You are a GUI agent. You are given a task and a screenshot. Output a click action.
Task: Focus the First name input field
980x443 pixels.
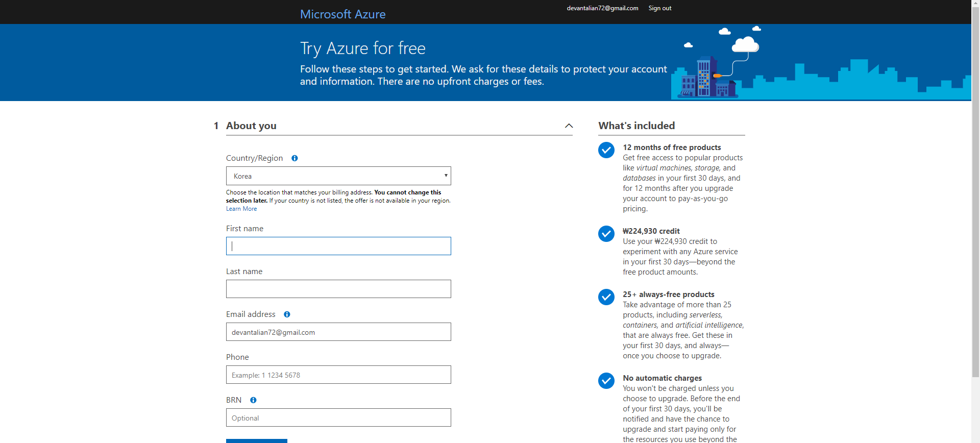click(338, 246)
